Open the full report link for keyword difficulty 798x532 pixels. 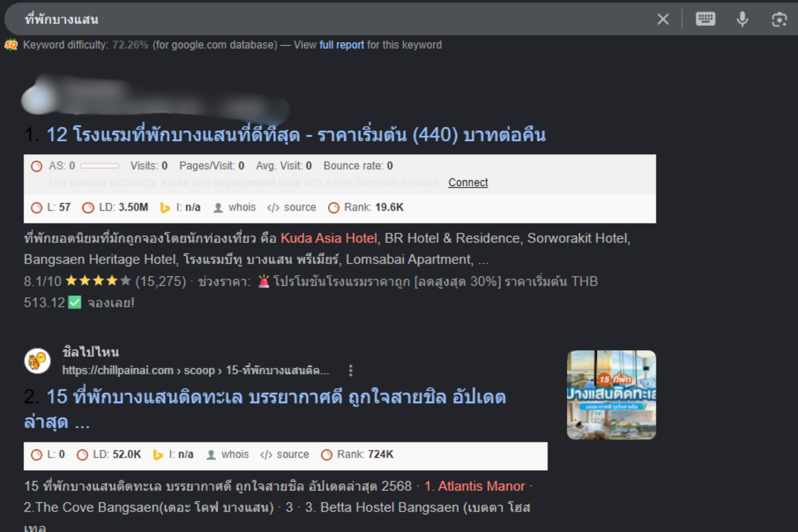[x=341, y=45]
